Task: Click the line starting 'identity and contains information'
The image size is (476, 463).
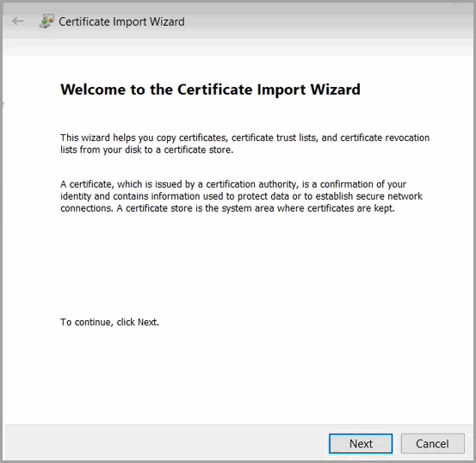Action: [x=241, y=196]
